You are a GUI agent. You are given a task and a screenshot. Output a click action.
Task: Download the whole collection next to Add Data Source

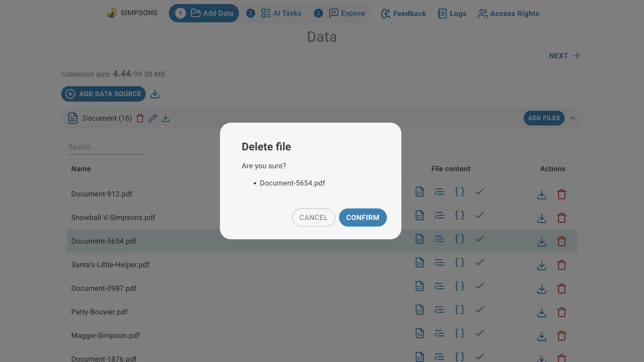[155, 94]
